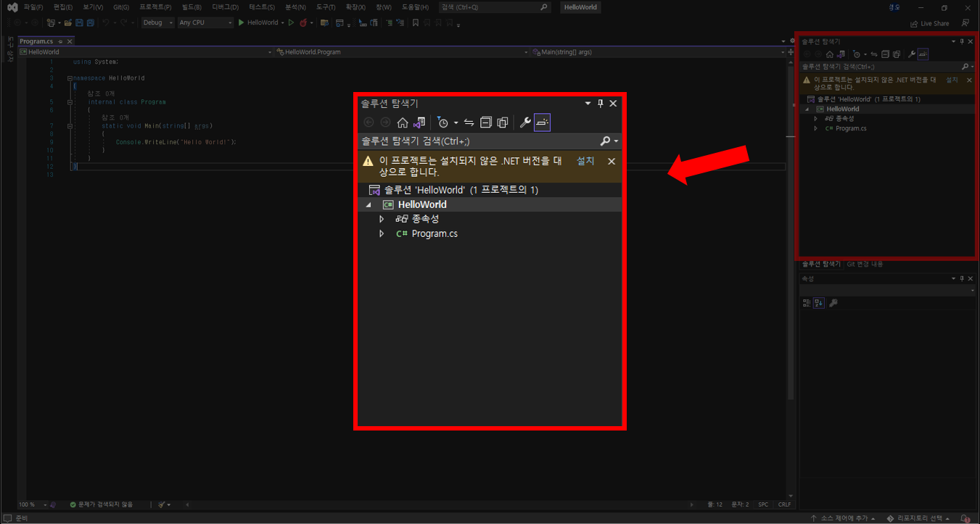Collapse the HelloWorld project node in the enlarged callout
Screen dimensions: 980x524
(x=368, y=205)
